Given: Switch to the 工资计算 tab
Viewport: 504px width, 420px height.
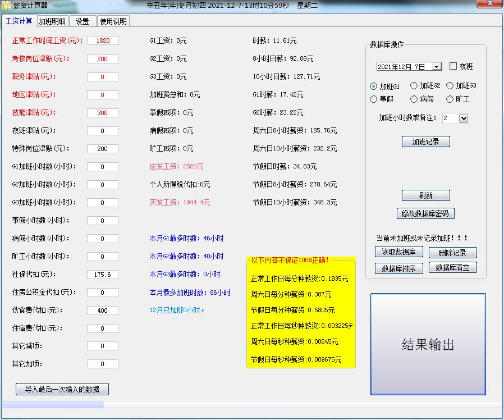Looking at the screenshot, I should pos(19,21).
